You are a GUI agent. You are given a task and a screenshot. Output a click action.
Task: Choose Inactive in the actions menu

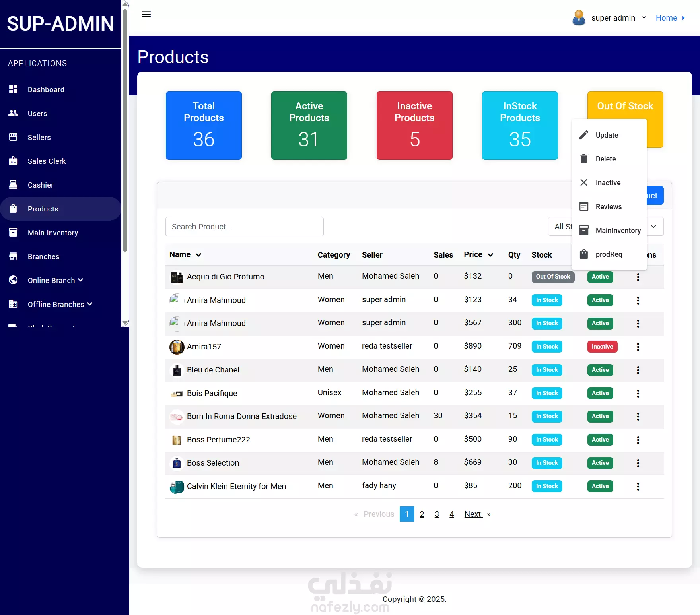point(609,182)
